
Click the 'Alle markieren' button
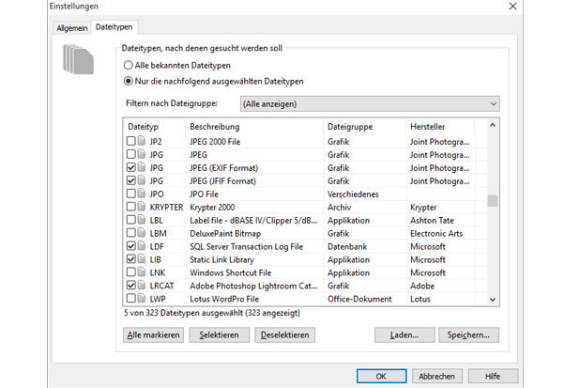(x=153, y=335)
